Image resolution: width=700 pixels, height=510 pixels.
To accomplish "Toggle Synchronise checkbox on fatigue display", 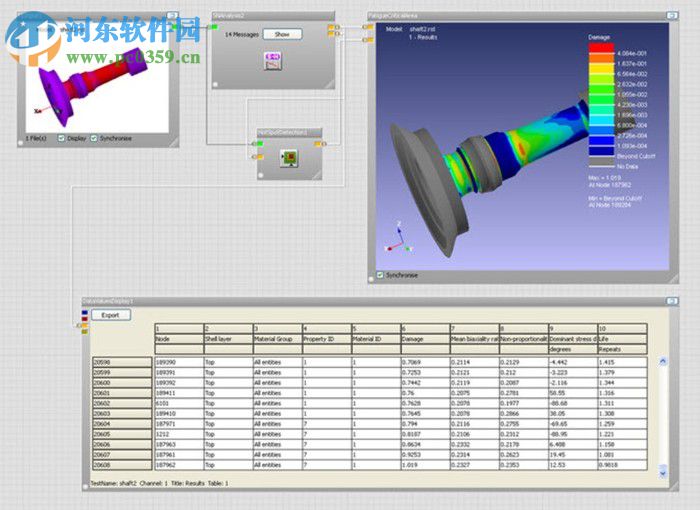I will [380, 275].
